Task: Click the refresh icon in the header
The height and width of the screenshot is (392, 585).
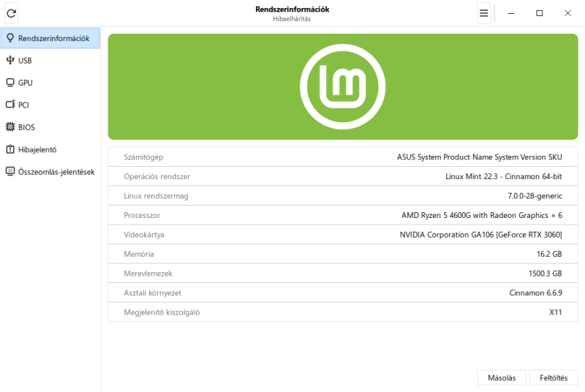Action: [11, 13]
